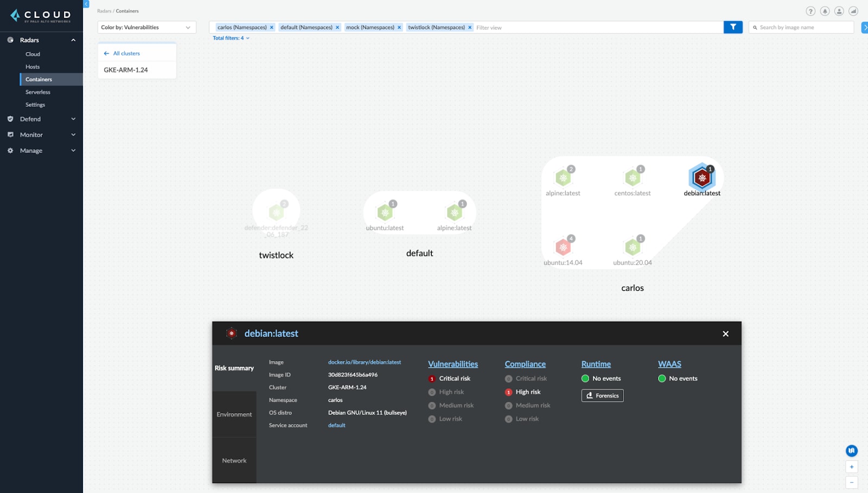The width and height of the screenshot is (868, 493).
Task: Collapse the Radars sidebar section
Action: click(x=73, y=40)
